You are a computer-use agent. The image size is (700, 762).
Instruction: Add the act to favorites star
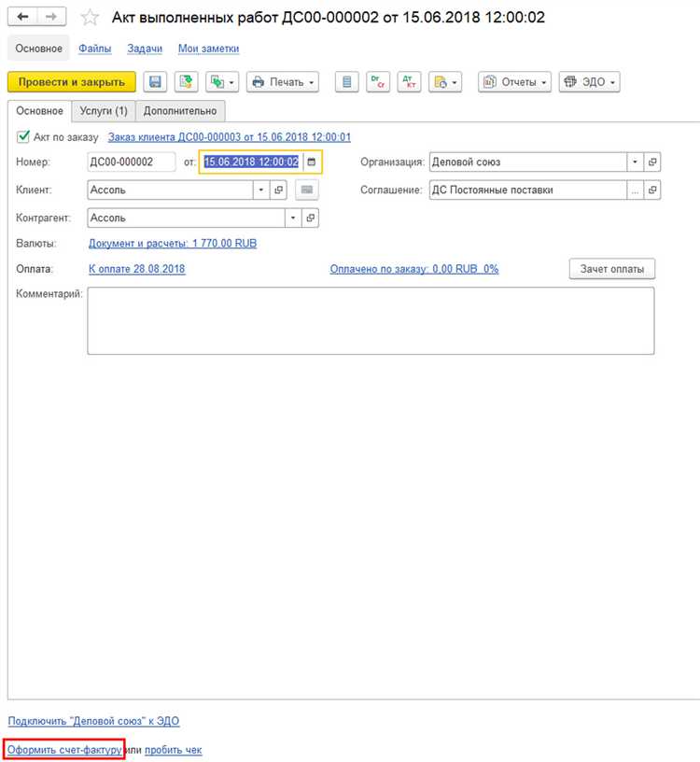[x=90, y=18]
